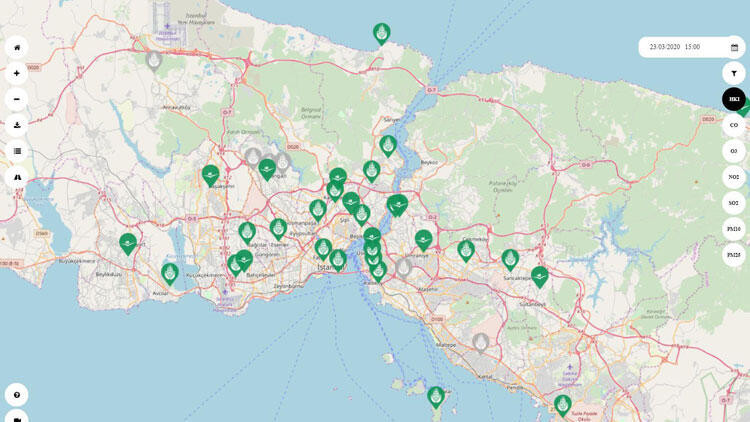Open the help question mark button
Image resolution: width=750 pixels, height=422 pixels.
(16, 394)
